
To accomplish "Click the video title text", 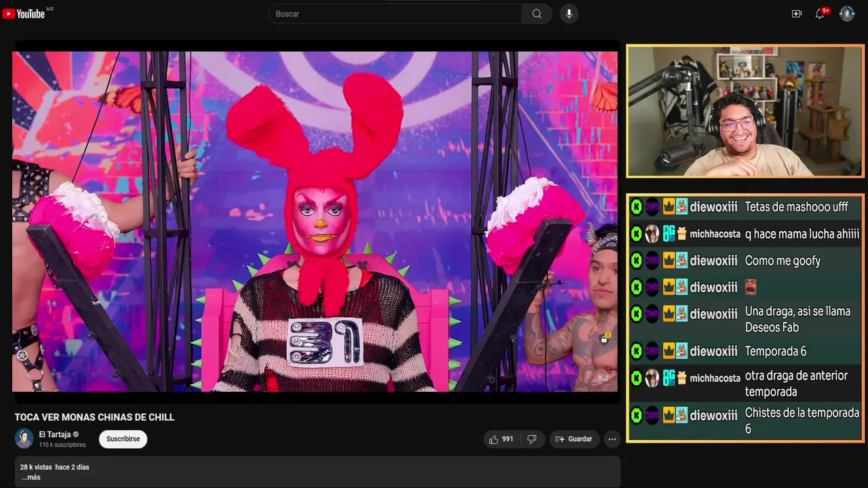I will (94, 418).
